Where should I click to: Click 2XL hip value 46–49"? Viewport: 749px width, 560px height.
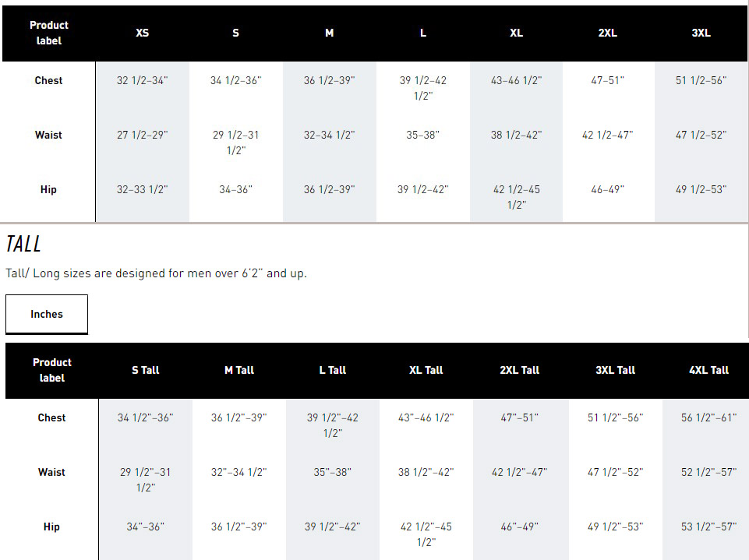point(608,189)
